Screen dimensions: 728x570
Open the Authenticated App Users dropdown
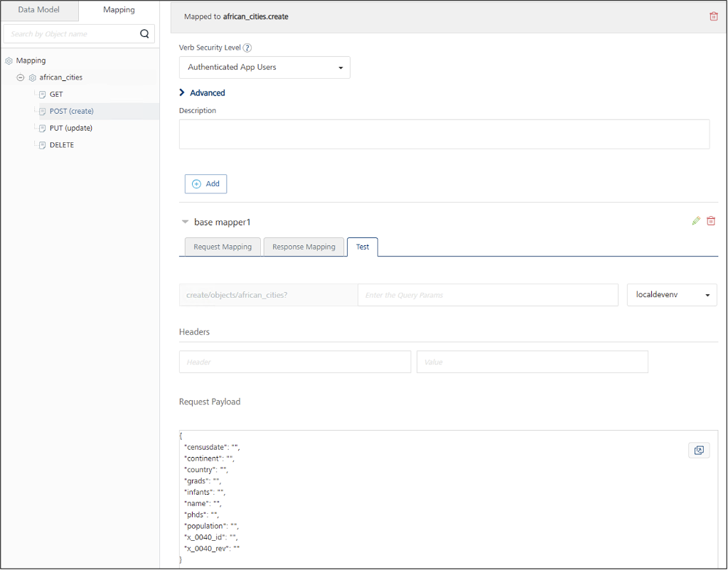pos(264,68)
